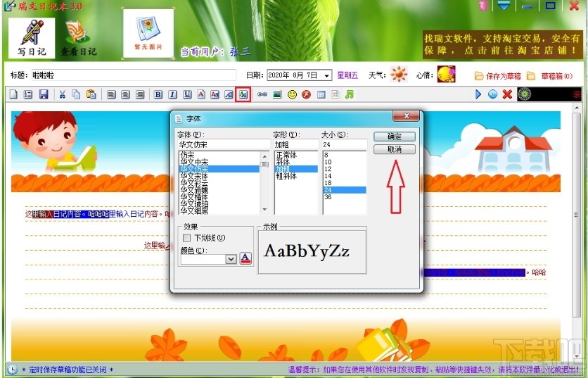Viewport: 588px width, 378px height.
Task: Open the font color tool in toolbar
Action: tap(201, 94)
